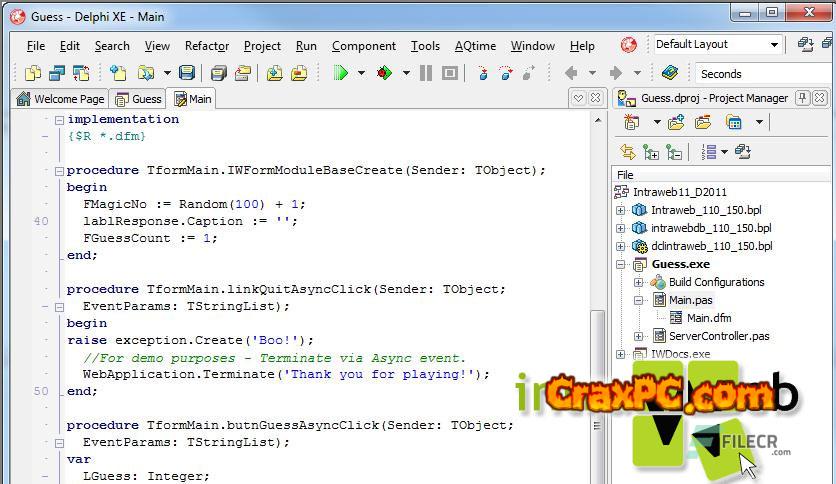This screenshot has height=484, width=836.
Task: Collapse the IWFormModuleBaseCreate procedure fold marker
Action: (59, 171)
